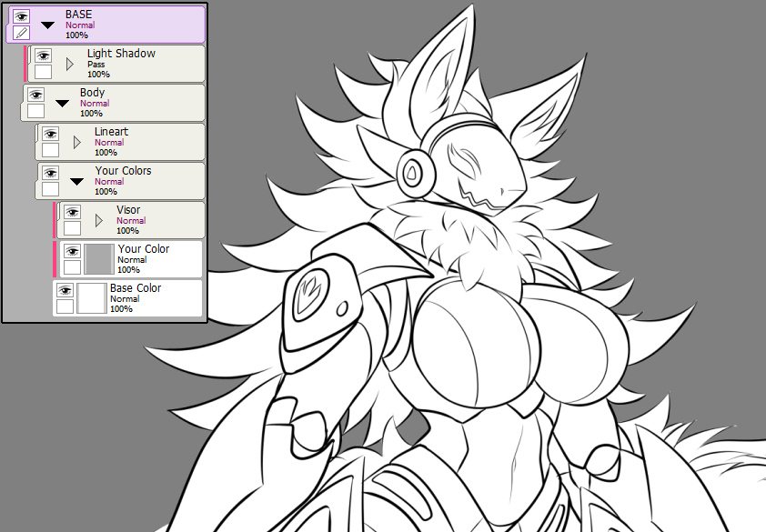Viewport: 766px width, 532px height.
Task: Select the Visor folder name
Action: click(x=128, y=209)
